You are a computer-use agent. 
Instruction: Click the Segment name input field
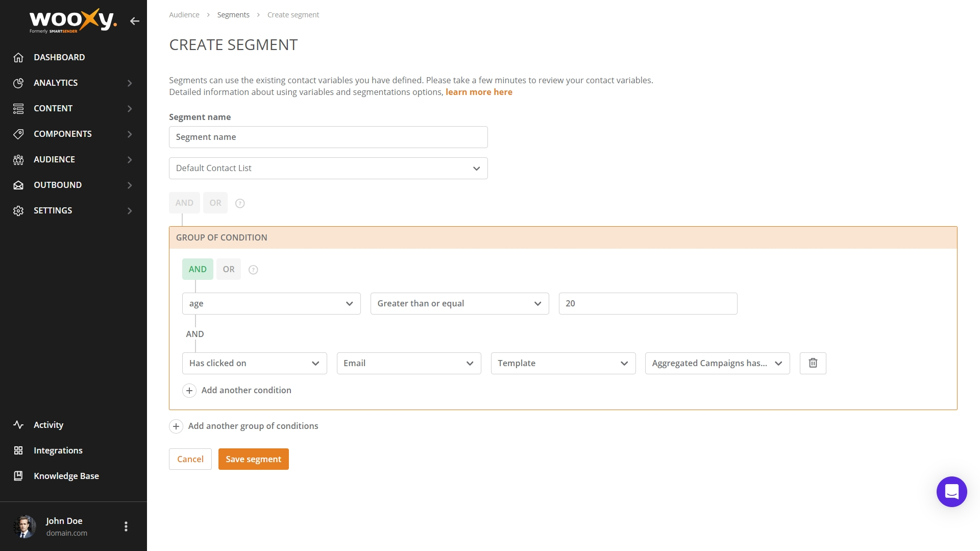pos(328,137)
